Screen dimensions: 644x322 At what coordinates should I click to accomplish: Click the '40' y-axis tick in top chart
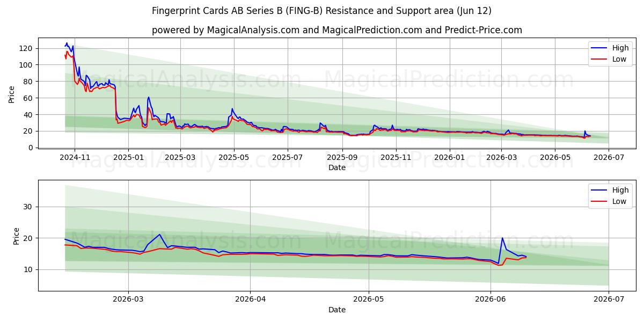click(x=29, y=115)
